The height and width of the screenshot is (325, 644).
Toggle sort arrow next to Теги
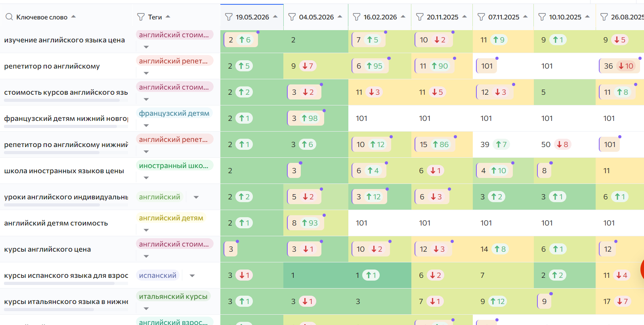pyautogui.click(x=168, y=17)
